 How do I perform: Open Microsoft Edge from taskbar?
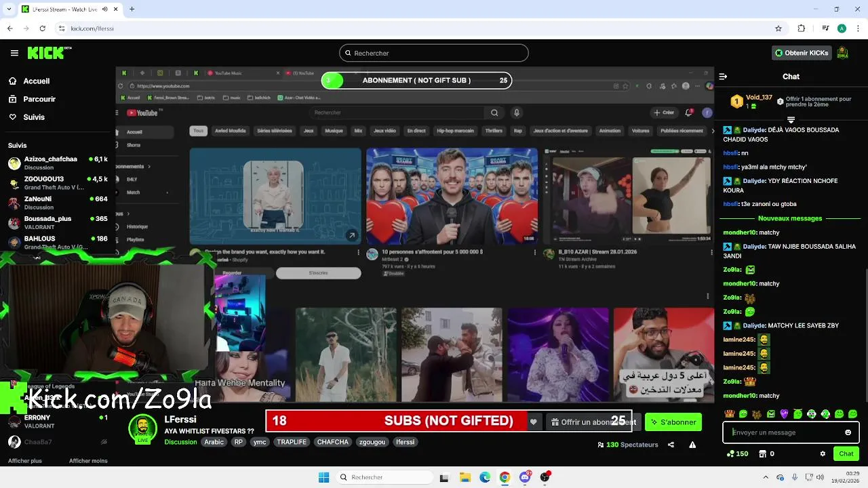[485, 477]
